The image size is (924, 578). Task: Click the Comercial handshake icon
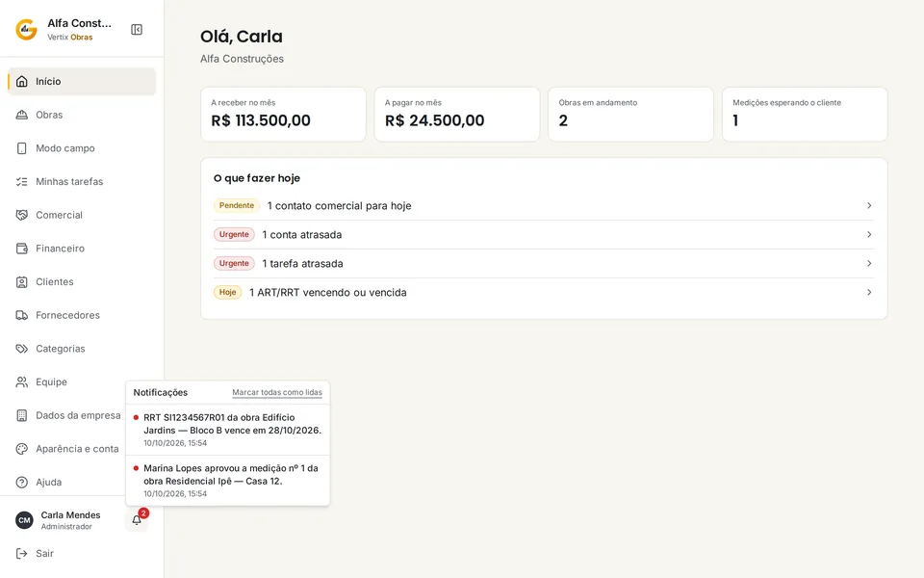click(22, 215)
